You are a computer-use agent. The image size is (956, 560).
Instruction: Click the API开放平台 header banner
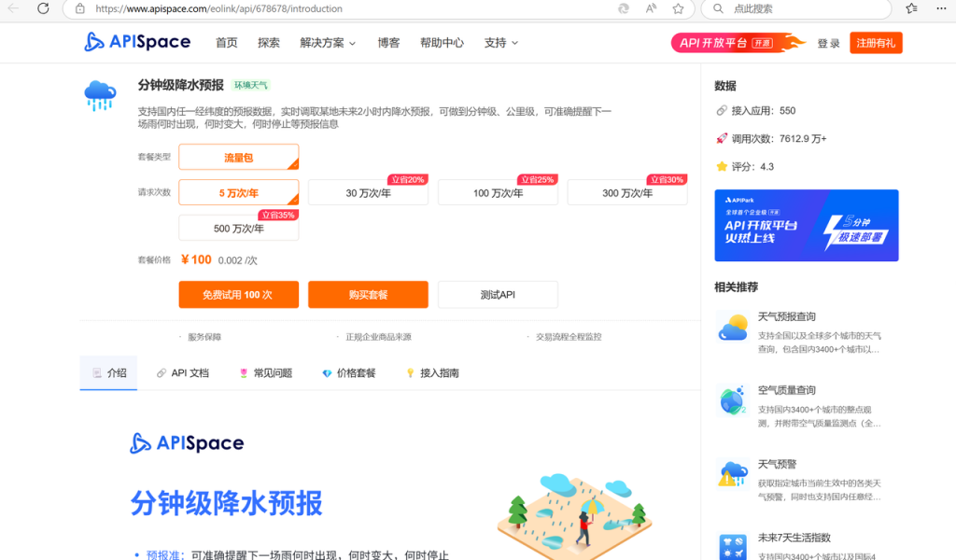(x=737, y=43)
